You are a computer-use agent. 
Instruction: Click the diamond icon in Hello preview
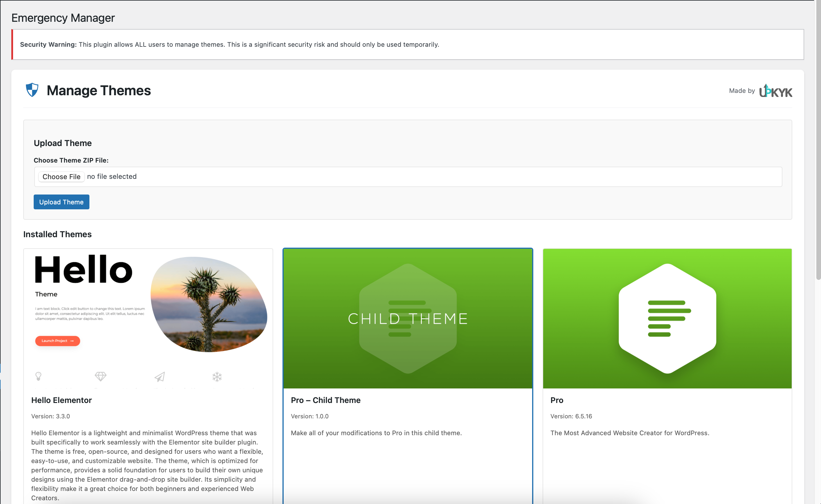point(100,376)
